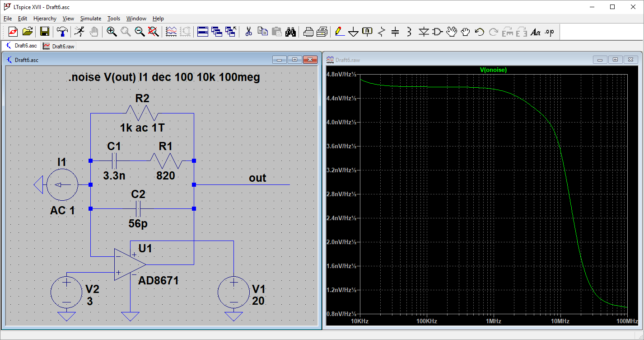Switch to the Draft6.asc tab
This screenshot has width=644, height=340.
[21, 46]
